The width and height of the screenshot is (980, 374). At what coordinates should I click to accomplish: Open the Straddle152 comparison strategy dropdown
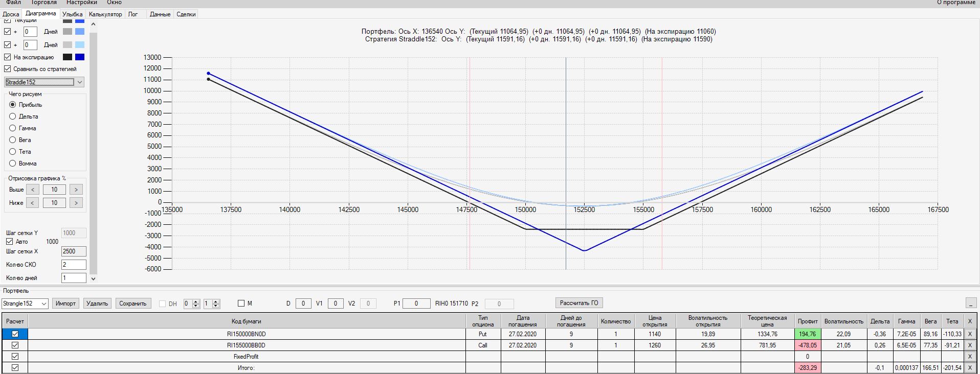(44, 82)
